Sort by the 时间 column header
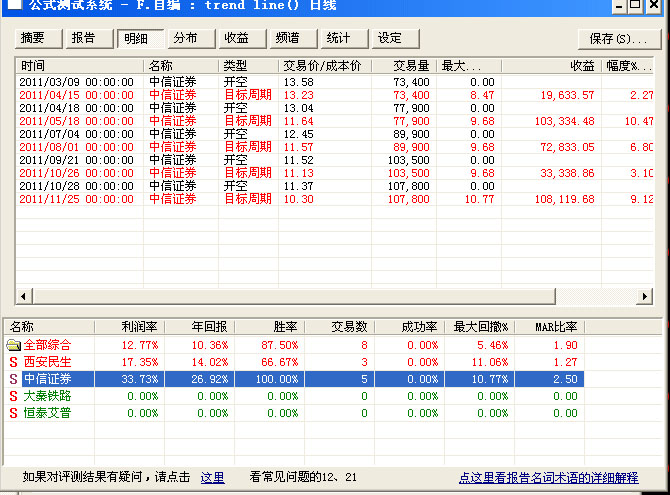This screenshot has height=495, width=670. (x=79, y=66)
